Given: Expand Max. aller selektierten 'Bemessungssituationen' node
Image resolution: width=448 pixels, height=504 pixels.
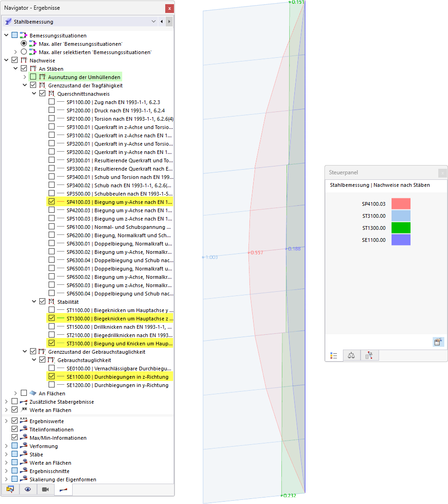Looking at the screenshot, I should pyautogui.click(x=15, y=52).
